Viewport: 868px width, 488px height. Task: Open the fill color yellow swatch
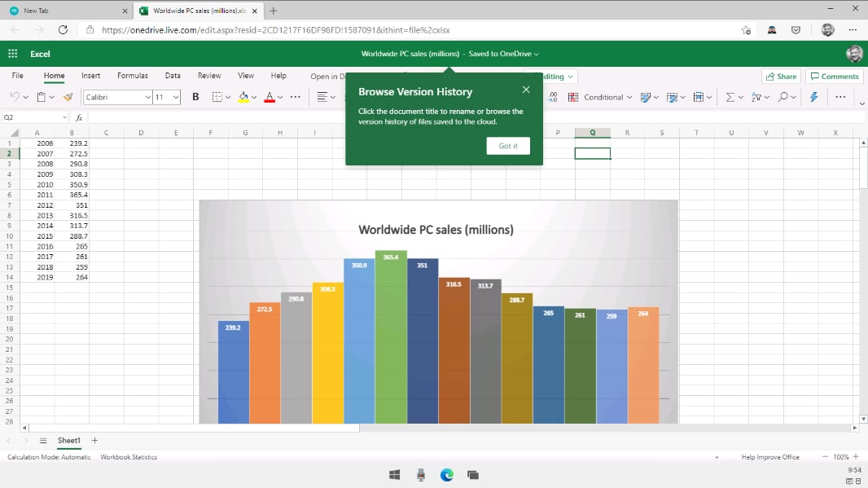tap(243, 97)
